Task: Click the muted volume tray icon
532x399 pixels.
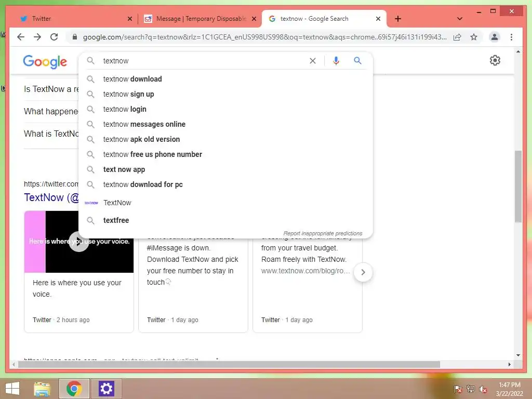Action: (x=483, y=389)
